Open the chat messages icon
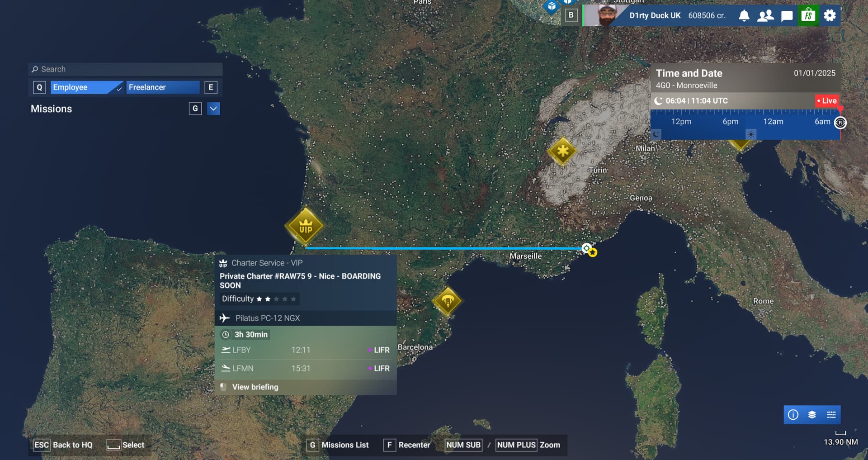The width and height of the screenshot is (868, 460). pos(787,16)
